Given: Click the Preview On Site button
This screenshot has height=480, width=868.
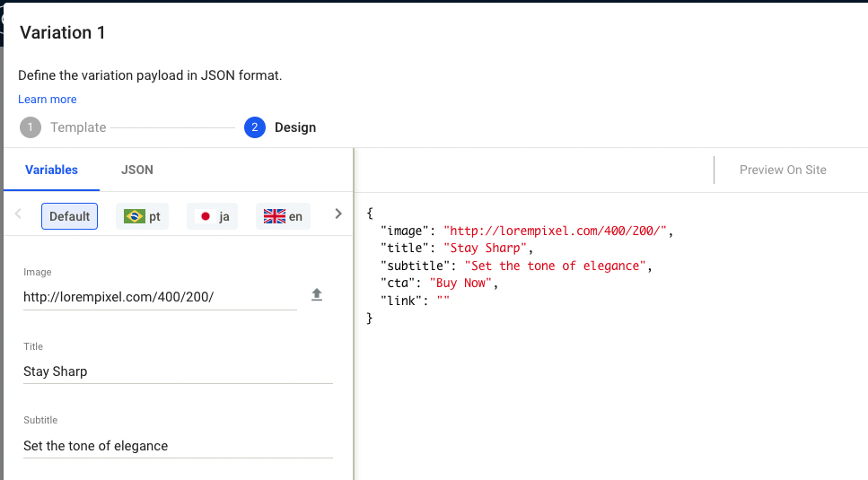Looking at the screenshot, I should coord(783,170).
